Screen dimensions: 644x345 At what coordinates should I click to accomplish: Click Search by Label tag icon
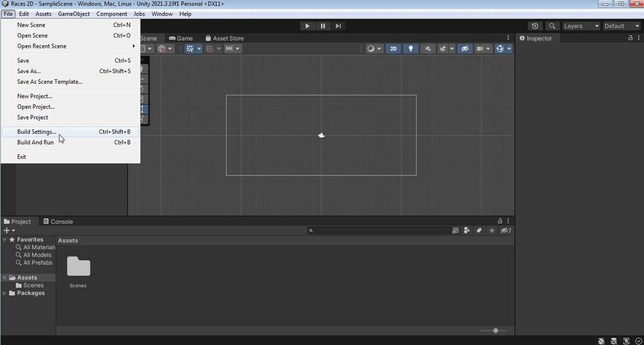(479, 231)
